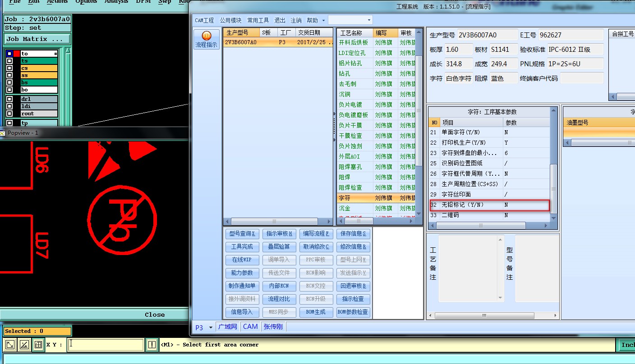Select the 2V3B6007A0 job row in list
The width and height of the screenshot is (635, 364).
pyautogui.click(x=278, y=42)
